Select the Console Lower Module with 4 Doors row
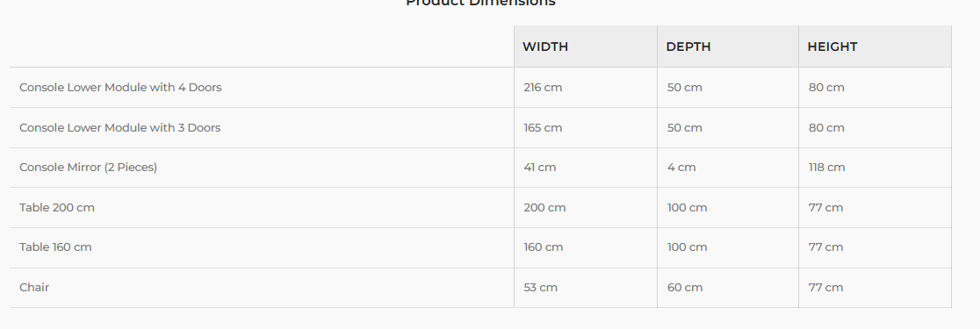980x329 pixels. pyautogui.click(x=480, y=88)
